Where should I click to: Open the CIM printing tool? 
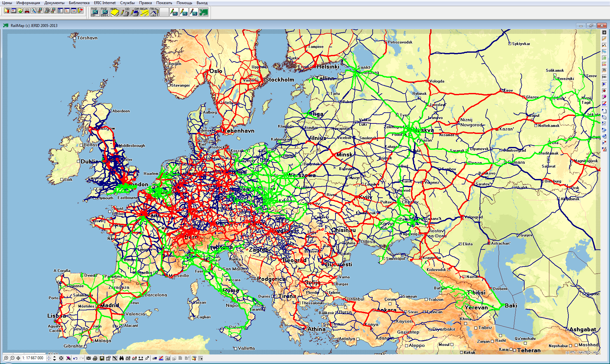pos(134,12)
